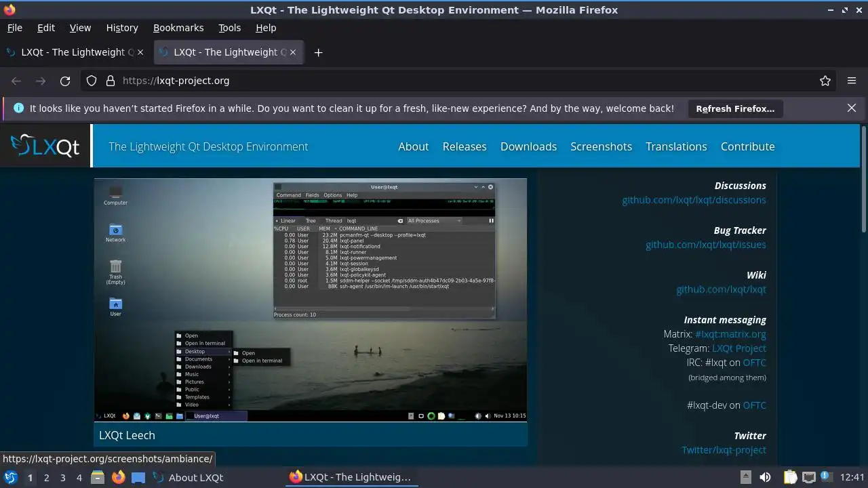Launch file manager from panel quicklaunch
Viewport: 868px width, 488px height.
point(97,477)
